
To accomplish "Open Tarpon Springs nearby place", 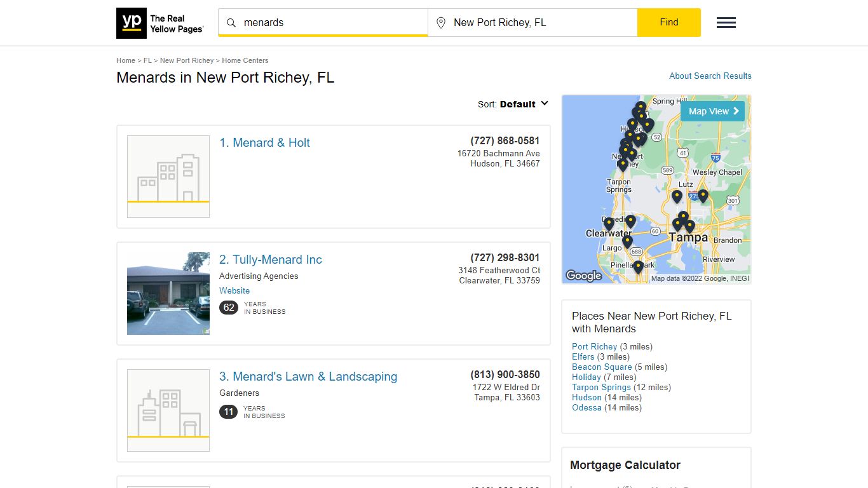I will pyautogui.click(x=602, y=387).
